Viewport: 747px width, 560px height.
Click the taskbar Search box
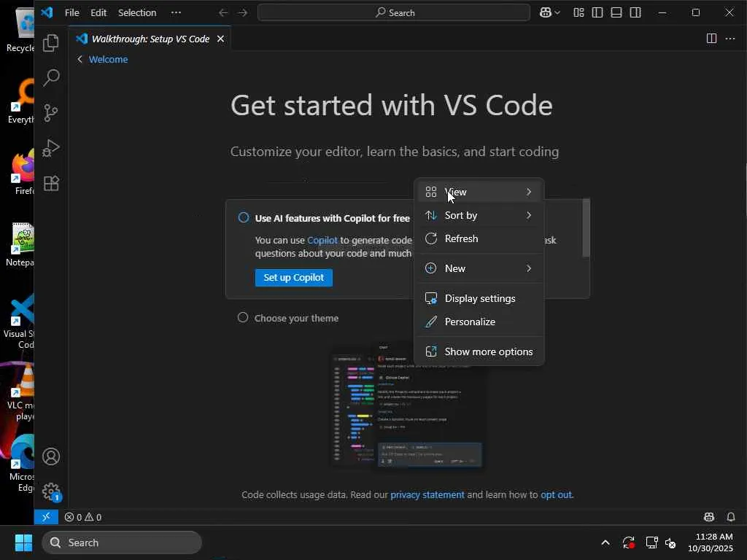click(x=122, y=542)
